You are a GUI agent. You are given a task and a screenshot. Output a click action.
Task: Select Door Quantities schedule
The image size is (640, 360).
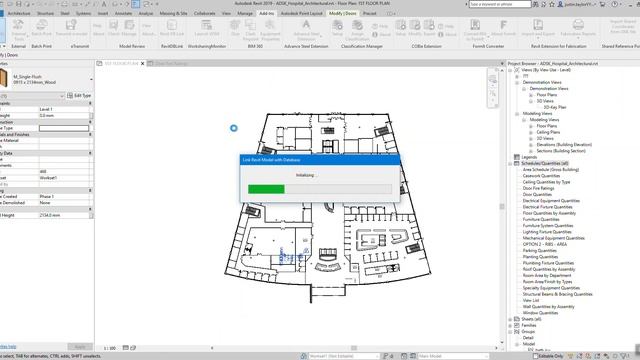537,194
